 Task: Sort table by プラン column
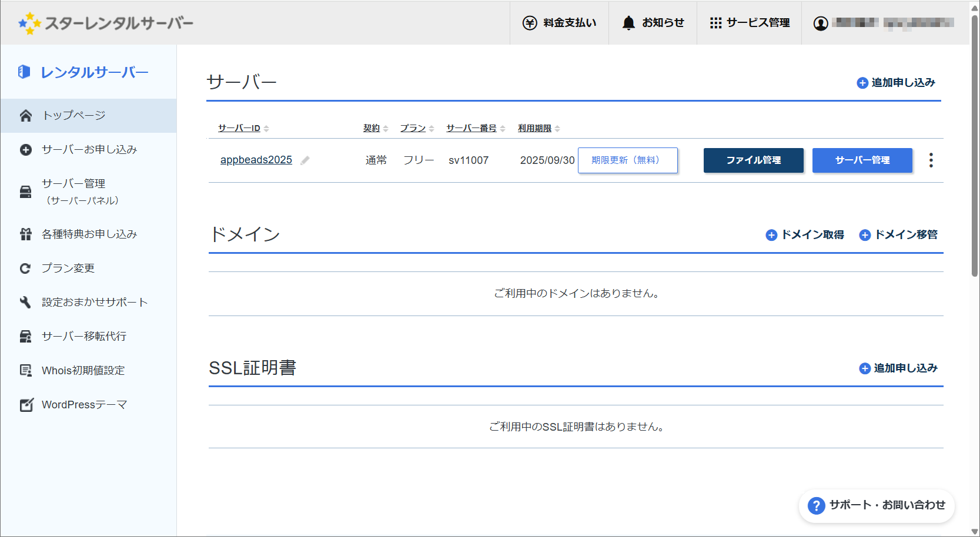tap(417, 128)
